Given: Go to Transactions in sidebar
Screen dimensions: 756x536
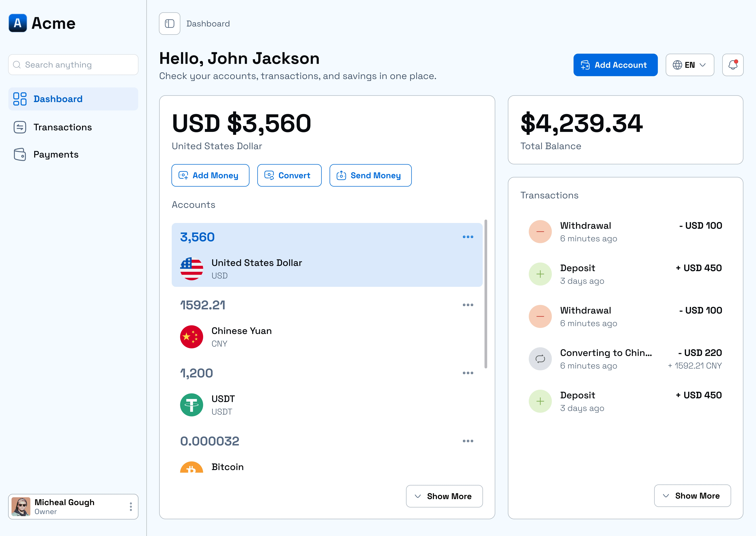Looking at the screenshot, I should pos(62,127).
